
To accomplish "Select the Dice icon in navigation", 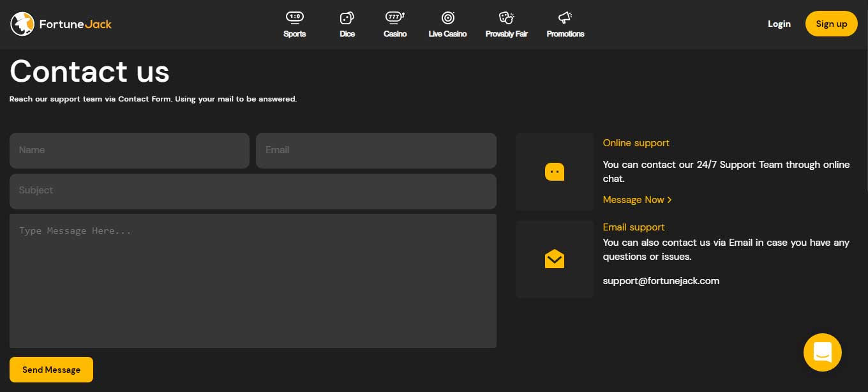I will pos(347,18).
